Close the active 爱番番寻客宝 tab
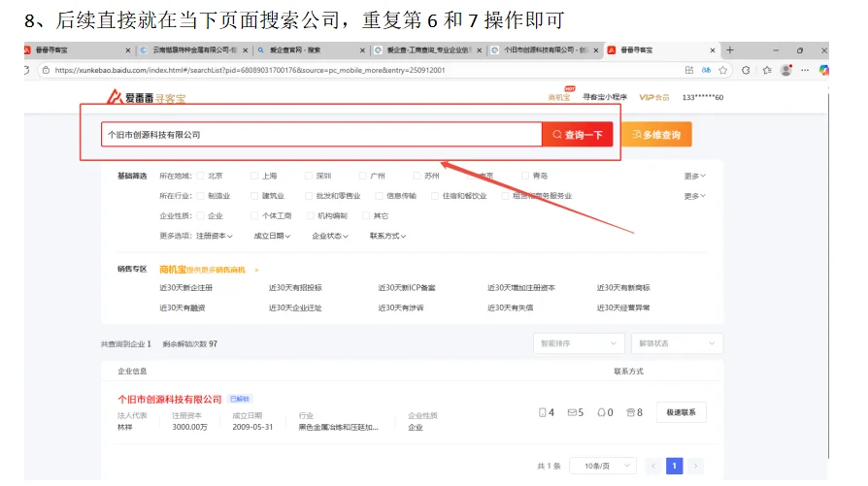868x486 pixels. [713, 50]
